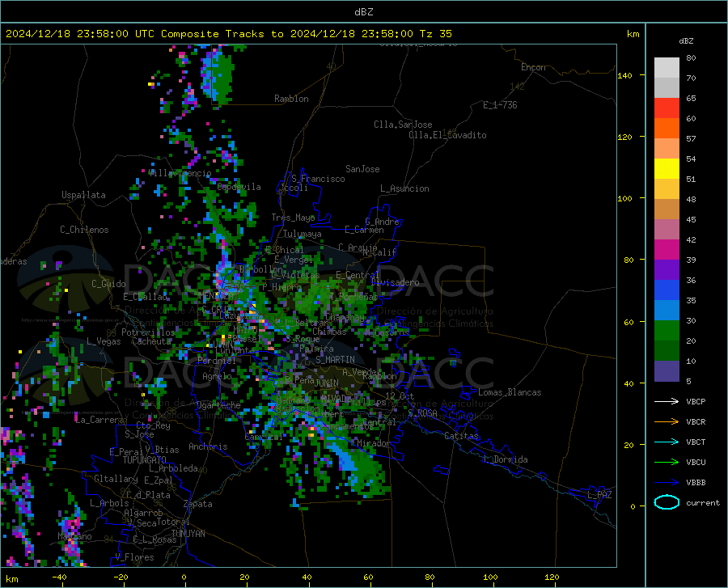The width and height of the screenshot is (728, 588).
Task: Click the cyan VBCT arrow legend icon
Action: pos(667,442)
